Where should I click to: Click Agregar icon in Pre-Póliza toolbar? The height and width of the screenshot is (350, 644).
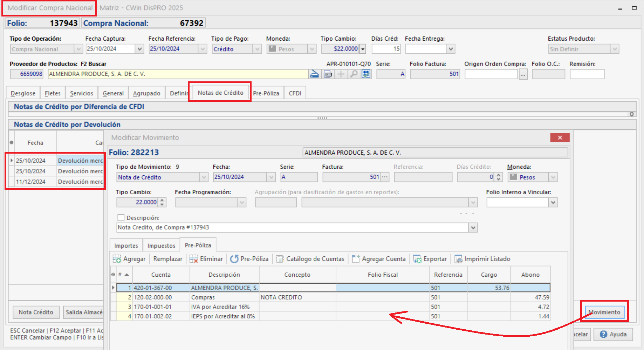117,259
